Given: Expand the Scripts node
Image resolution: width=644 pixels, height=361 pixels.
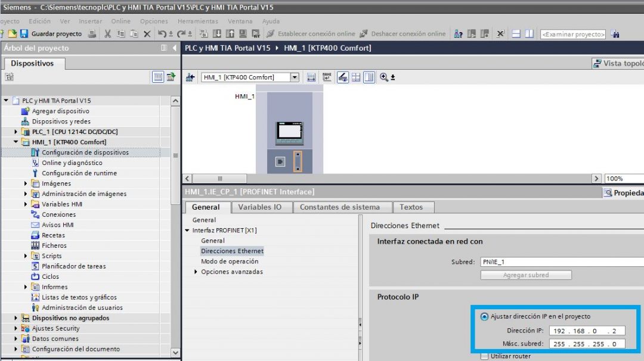Looking at the screenshot, I should coord(26,256).
